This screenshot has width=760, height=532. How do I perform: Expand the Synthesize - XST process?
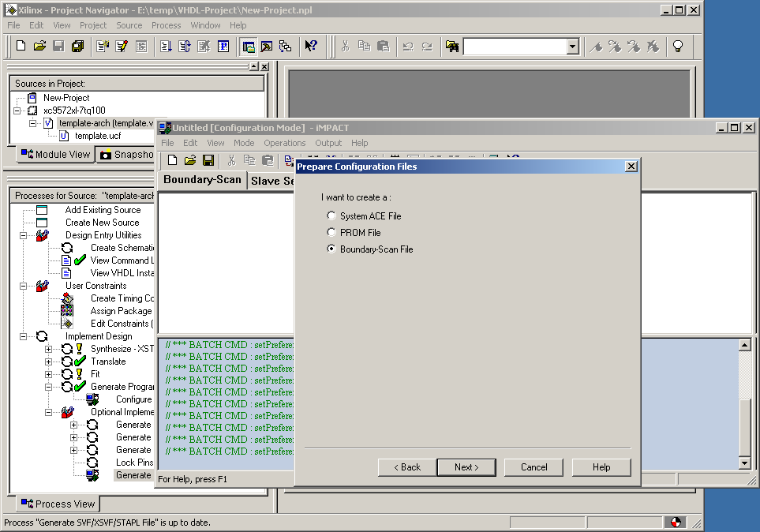(x=48, y=349)
